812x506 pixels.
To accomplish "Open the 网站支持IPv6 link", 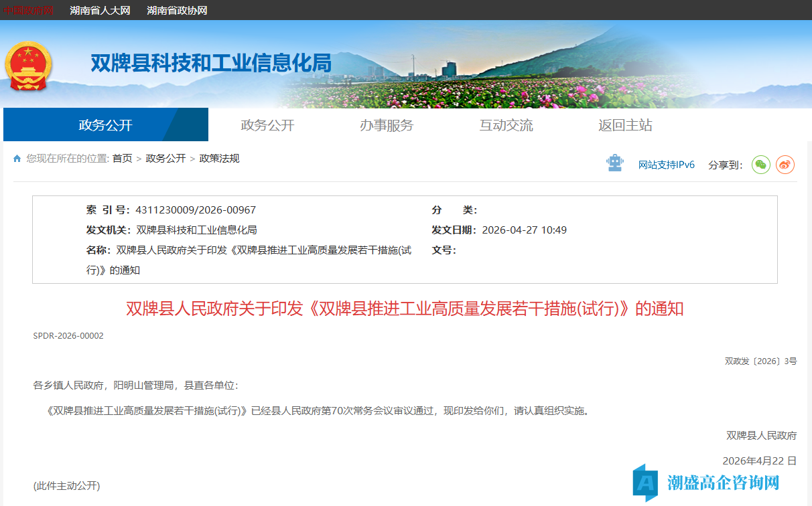I will [x=667, y=164].
